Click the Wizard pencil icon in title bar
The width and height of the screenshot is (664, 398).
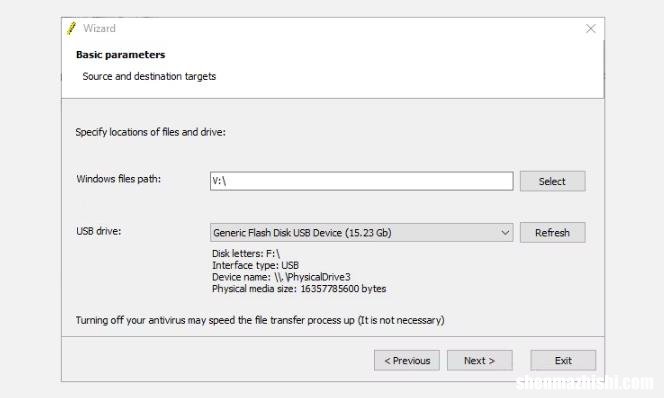[72, 28]
